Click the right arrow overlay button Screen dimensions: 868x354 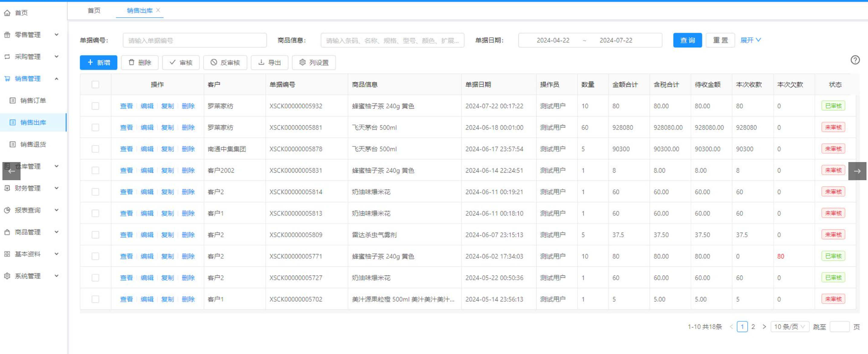(x=857, y=171)
